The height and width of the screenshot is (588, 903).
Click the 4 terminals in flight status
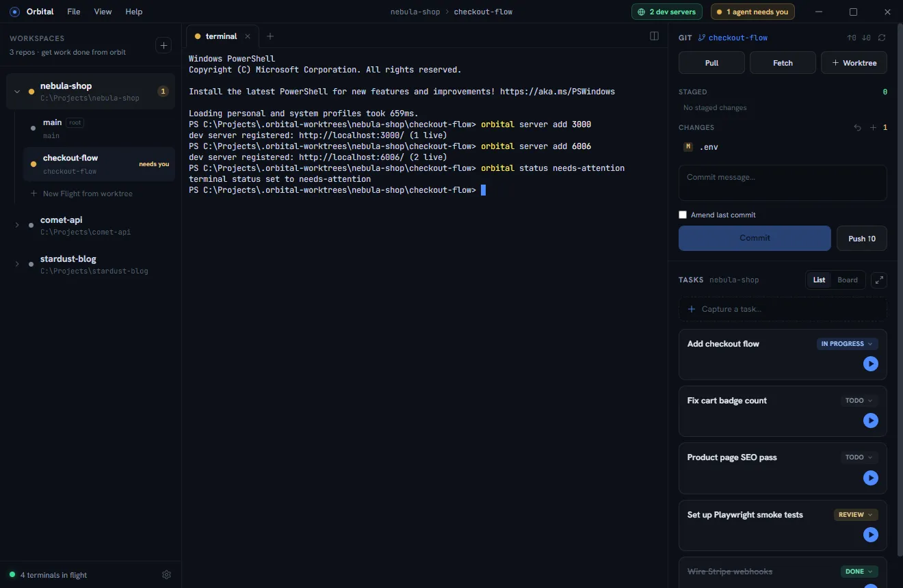point(48,575)
